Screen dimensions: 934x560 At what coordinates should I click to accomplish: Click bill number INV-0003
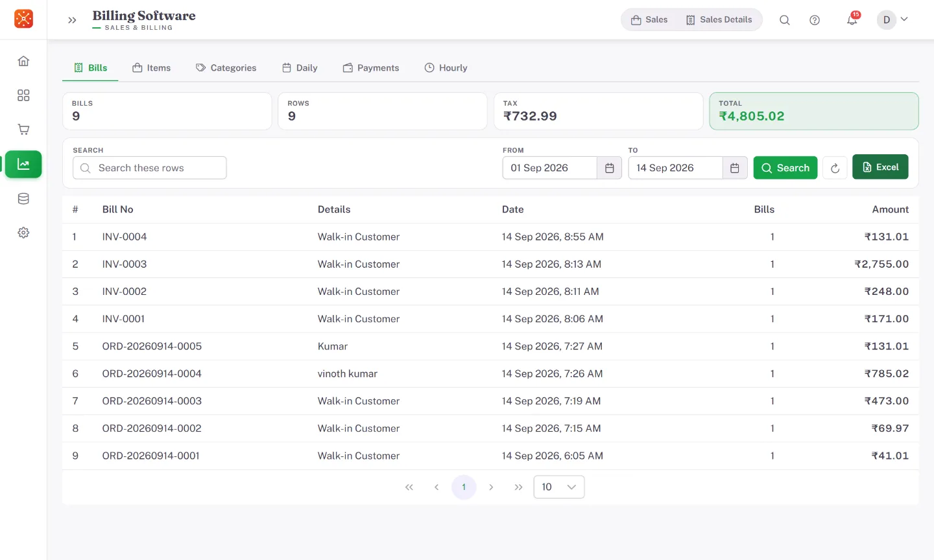[125, 264]
